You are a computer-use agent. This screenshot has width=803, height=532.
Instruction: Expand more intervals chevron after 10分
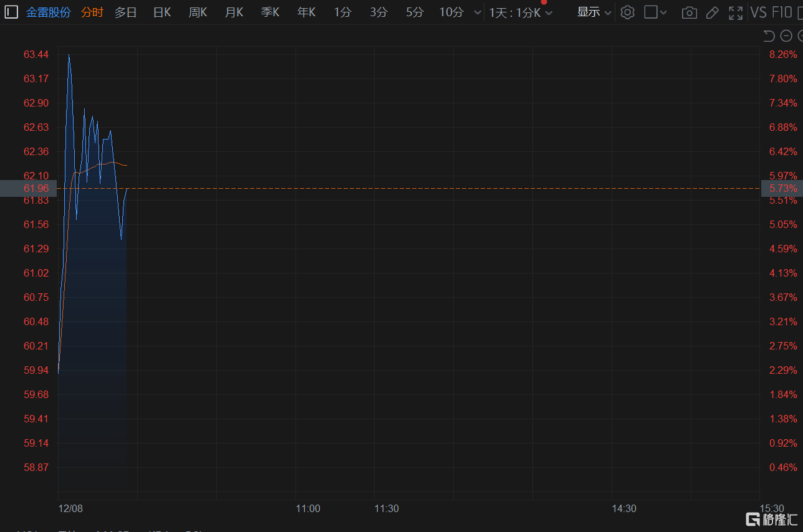(478, 12)
